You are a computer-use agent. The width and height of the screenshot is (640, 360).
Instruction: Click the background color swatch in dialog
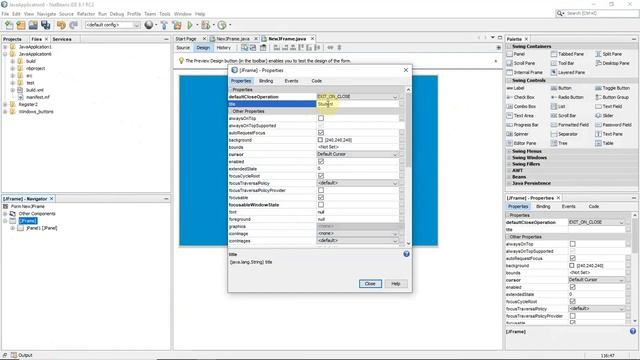point(320,140)
